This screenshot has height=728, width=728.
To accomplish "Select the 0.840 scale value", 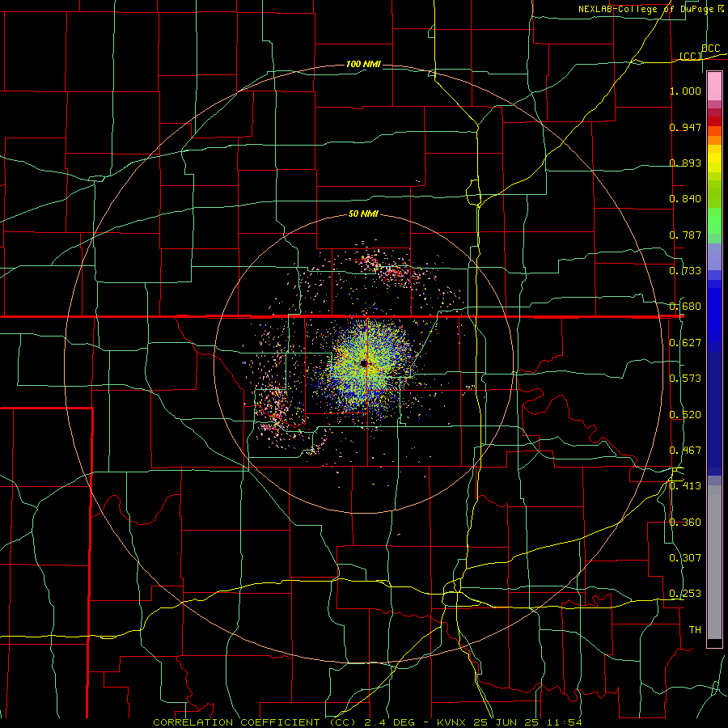I will [x=685, y=199].
